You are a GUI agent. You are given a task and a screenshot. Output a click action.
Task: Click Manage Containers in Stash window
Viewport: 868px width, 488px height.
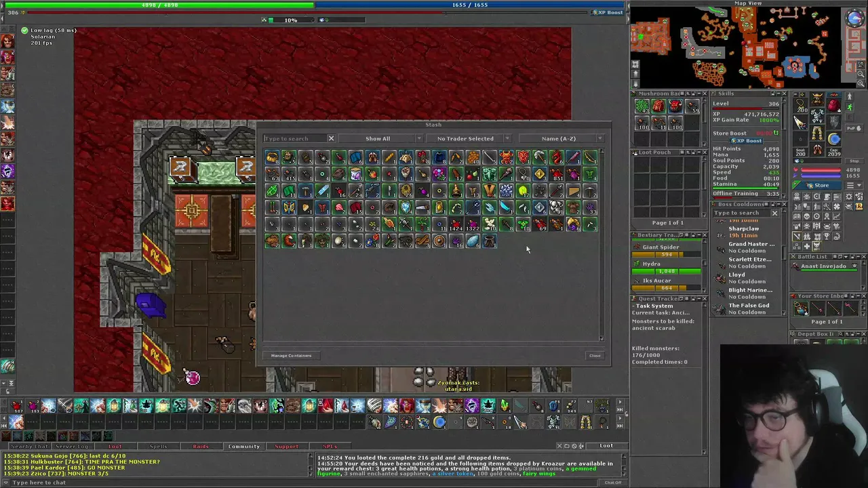click(291, 355)
